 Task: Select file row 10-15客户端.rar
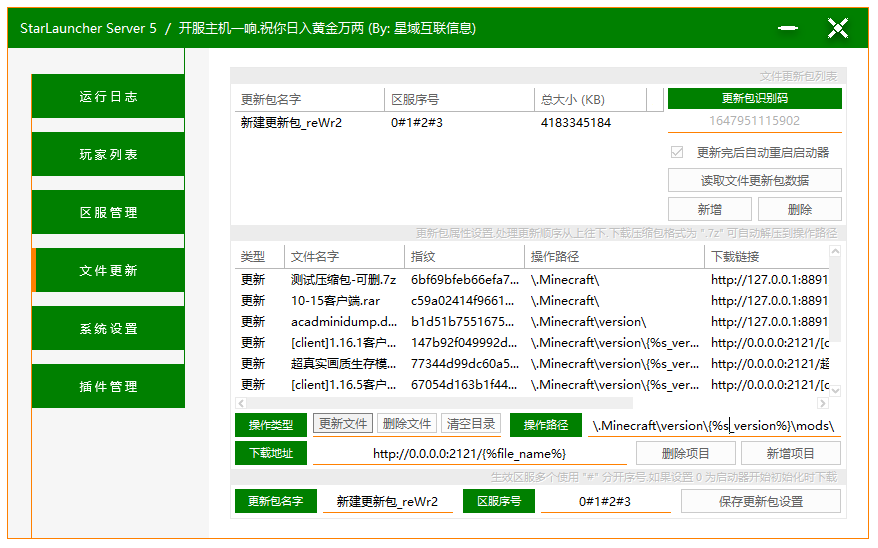[x=532, y=301]
